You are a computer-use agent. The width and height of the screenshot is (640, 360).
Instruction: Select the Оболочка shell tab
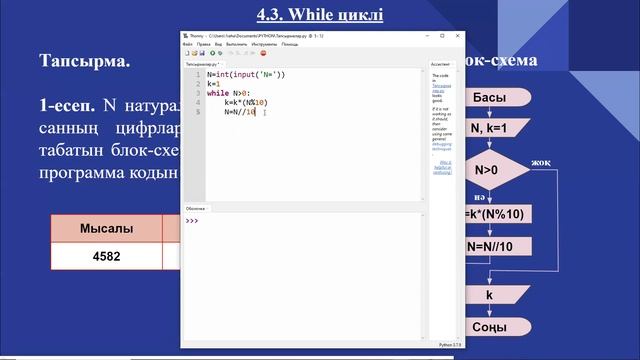[x=196, y=209]
